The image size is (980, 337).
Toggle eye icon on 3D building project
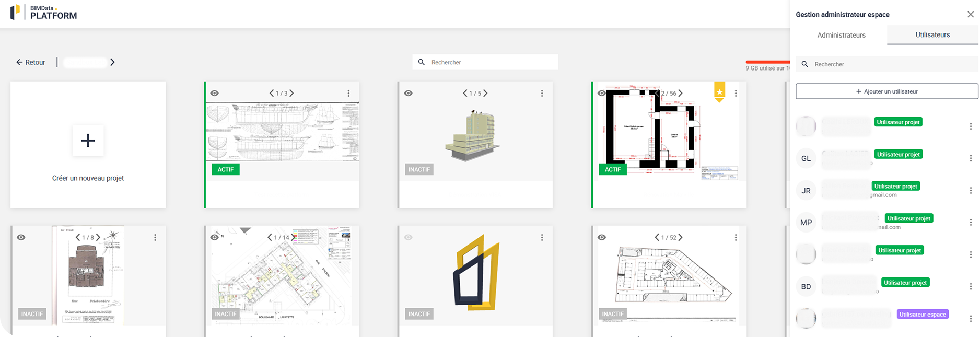tap(409, 94)
